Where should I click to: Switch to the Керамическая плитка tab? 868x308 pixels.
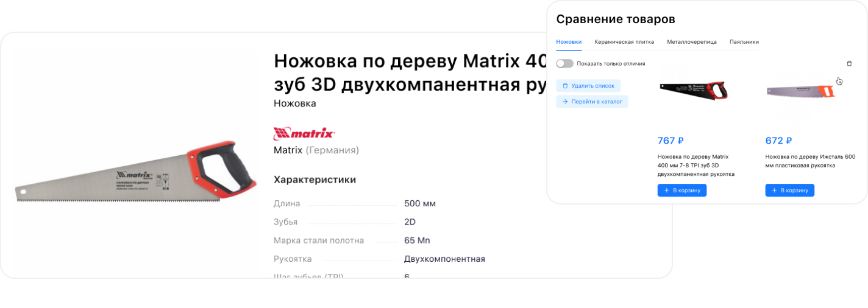[624, 42]
